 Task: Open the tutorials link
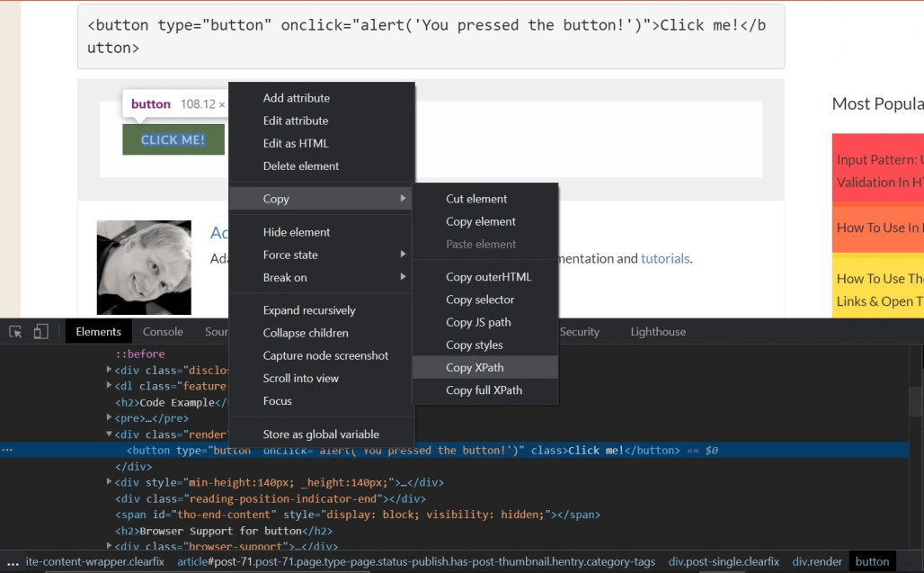tap(665, 258)
